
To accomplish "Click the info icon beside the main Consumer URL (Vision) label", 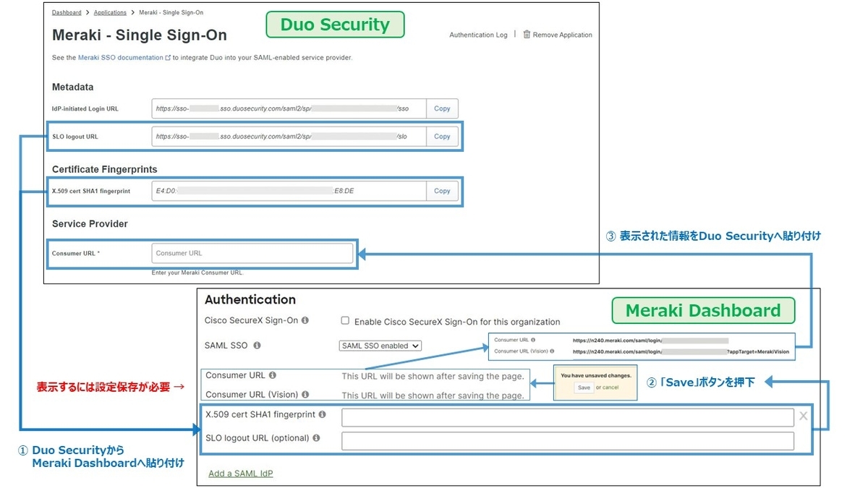I will click(x=305, y=395).
